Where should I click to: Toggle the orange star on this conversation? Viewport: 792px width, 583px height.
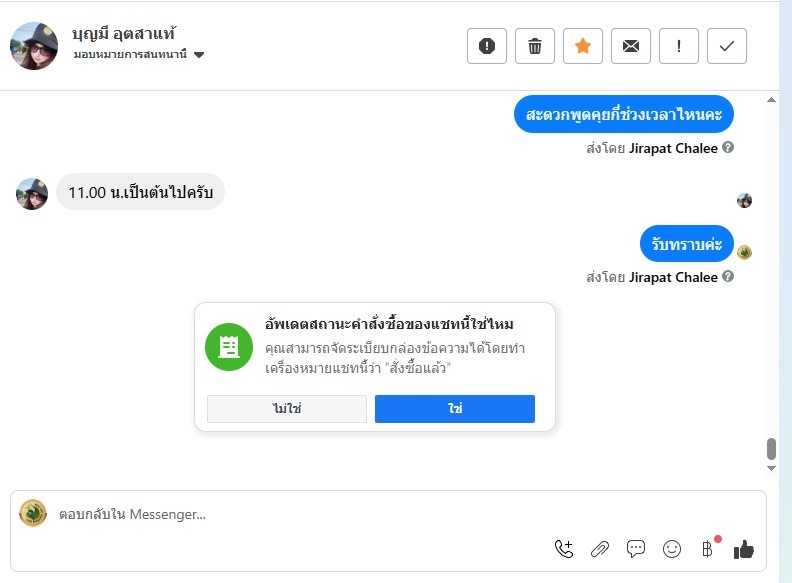tap(583, 46)
